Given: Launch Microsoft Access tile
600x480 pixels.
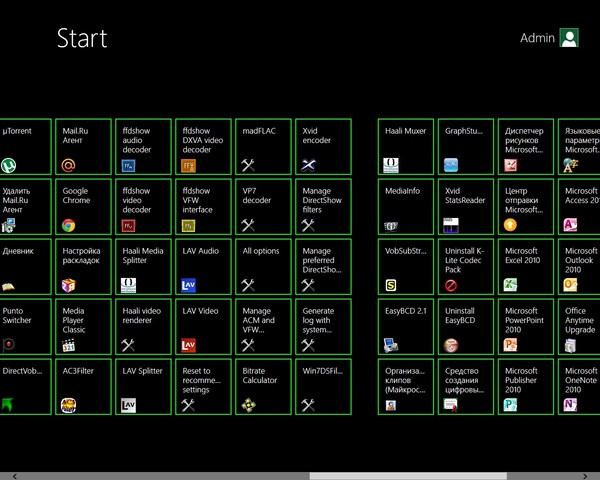Looking at the screenshot, I should click(x=579, y=207).
